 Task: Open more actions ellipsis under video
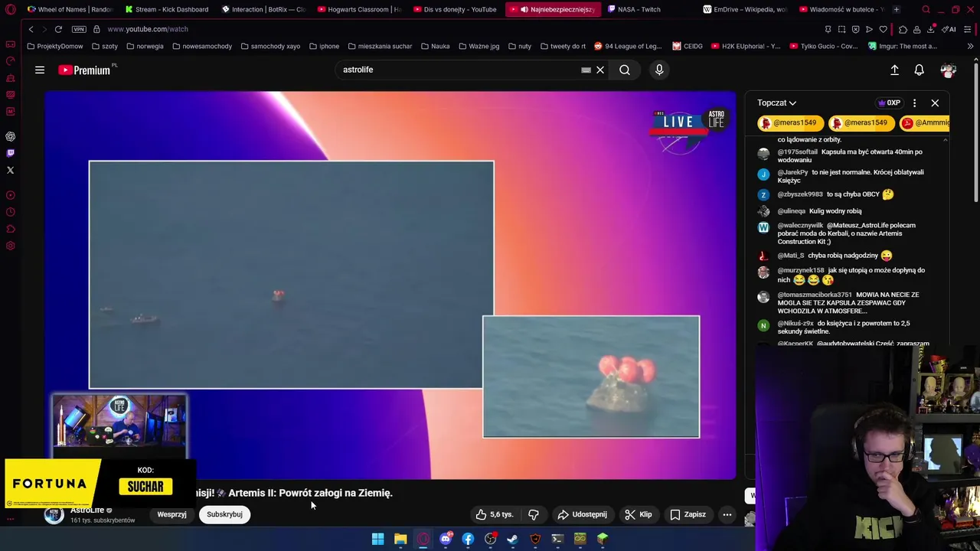[727, 514]
